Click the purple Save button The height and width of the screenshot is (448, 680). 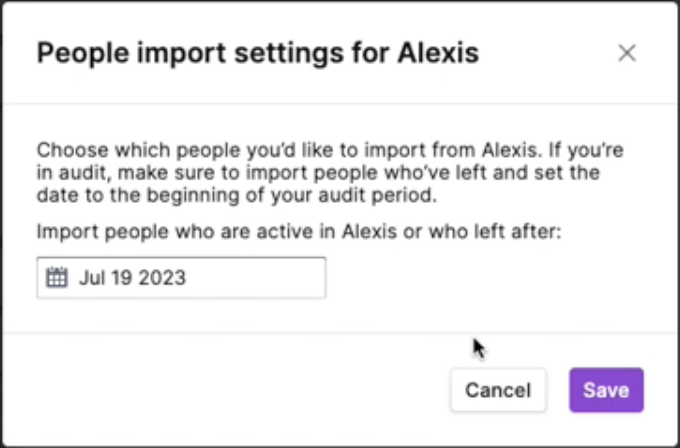[606, 390]
